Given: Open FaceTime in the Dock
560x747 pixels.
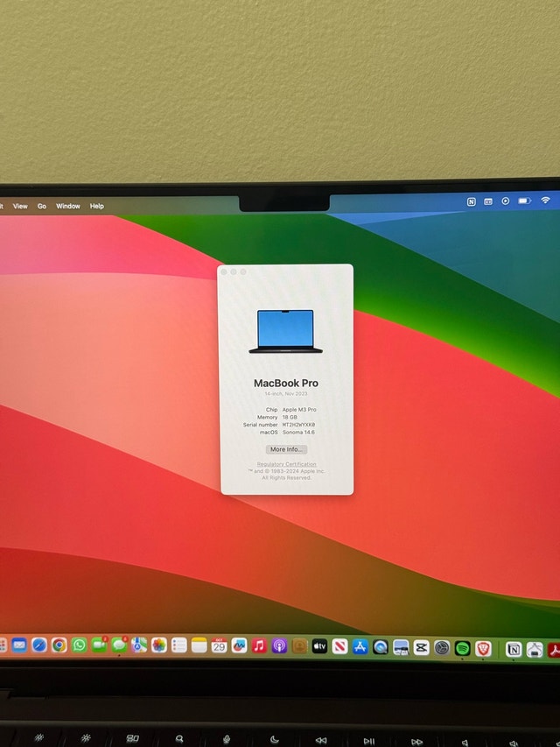Looking at the screenshot, I should pyautogui.click(x=99, y=645).
